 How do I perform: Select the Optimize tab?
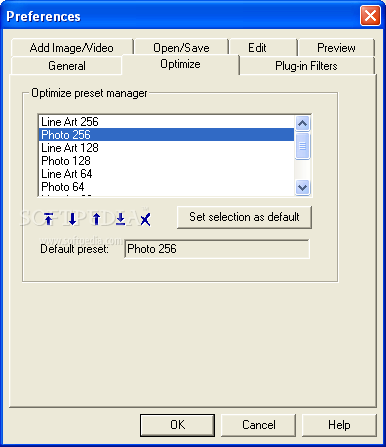point(180,64)
